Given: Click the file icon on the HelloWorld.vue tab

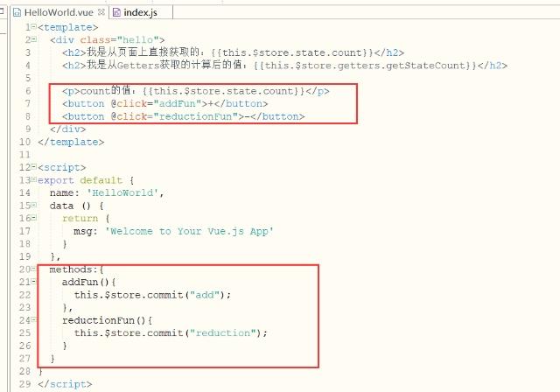Looking at the screenshot, I should [17, 12].
